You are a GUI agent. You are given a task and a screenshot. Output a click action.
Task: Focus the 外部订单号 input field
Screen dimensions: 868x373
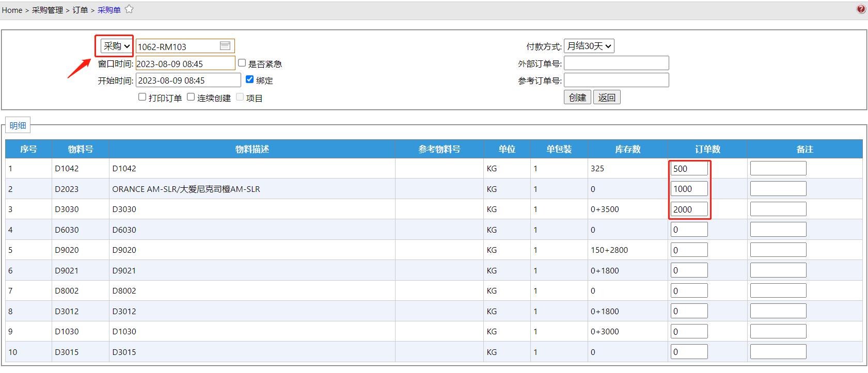coord(616,63)
